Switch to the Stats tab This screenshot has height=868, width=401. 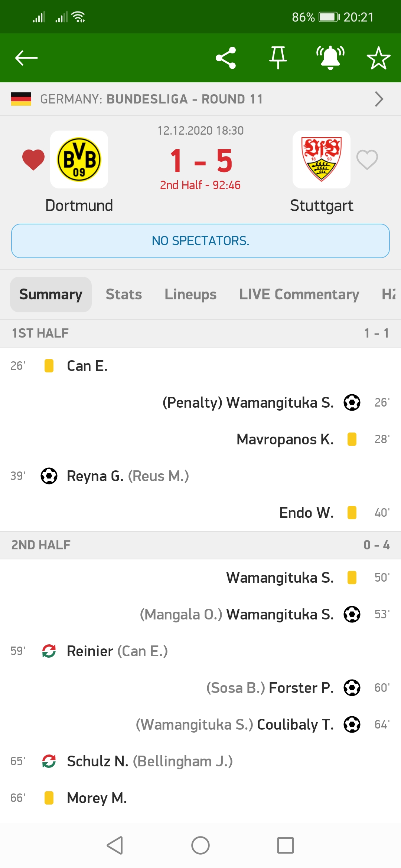(124, 294)
